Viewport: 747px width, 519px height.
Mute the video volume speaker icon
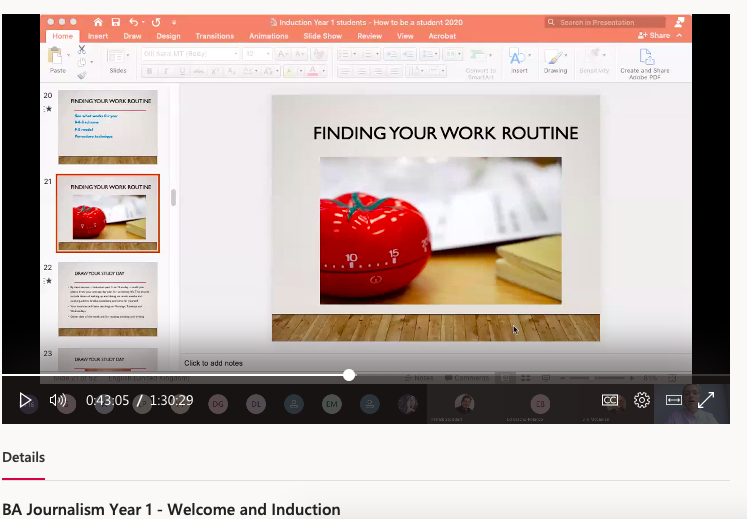coord(58,400)
